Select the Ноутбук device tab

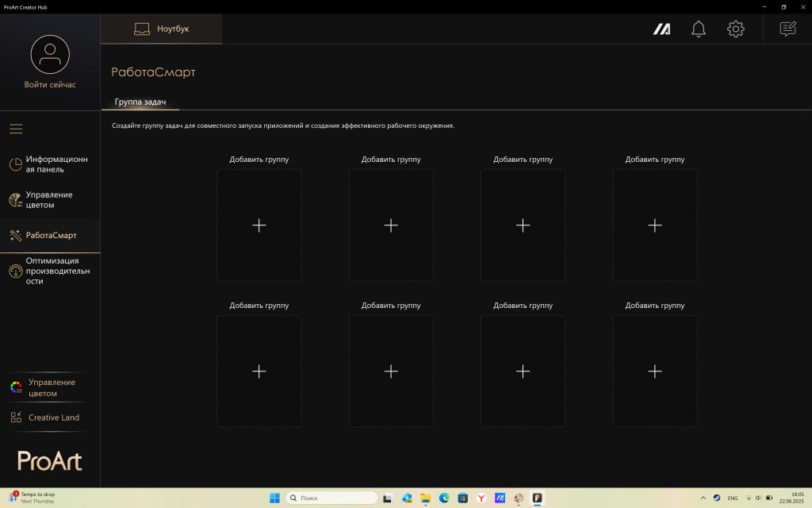point(162,29)
